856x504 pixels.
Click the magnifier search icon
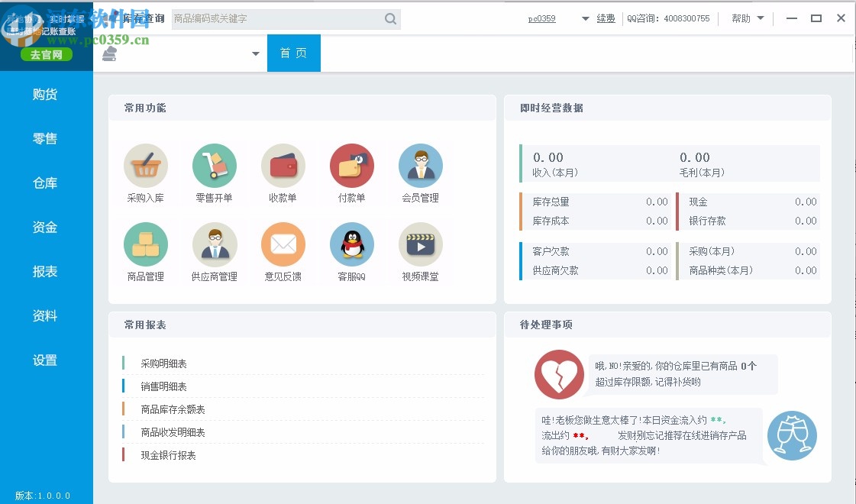pyautogui.click(x=390, y=18)
